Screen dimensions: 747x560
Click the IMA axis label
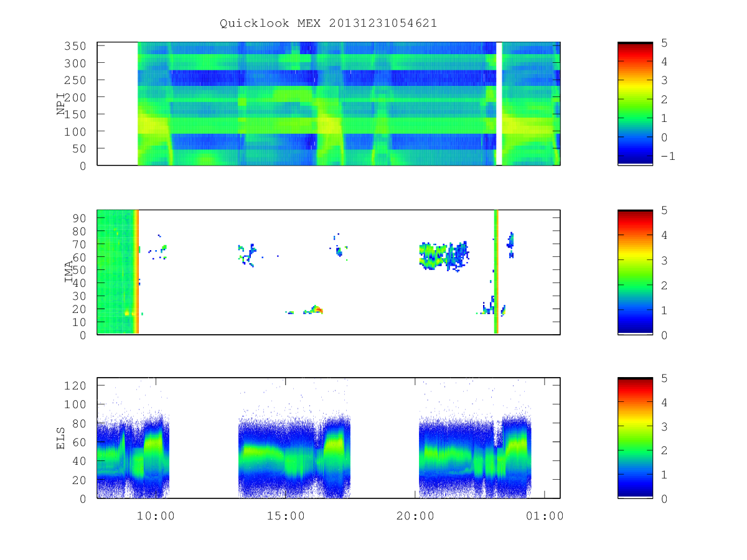coord(68,272)
